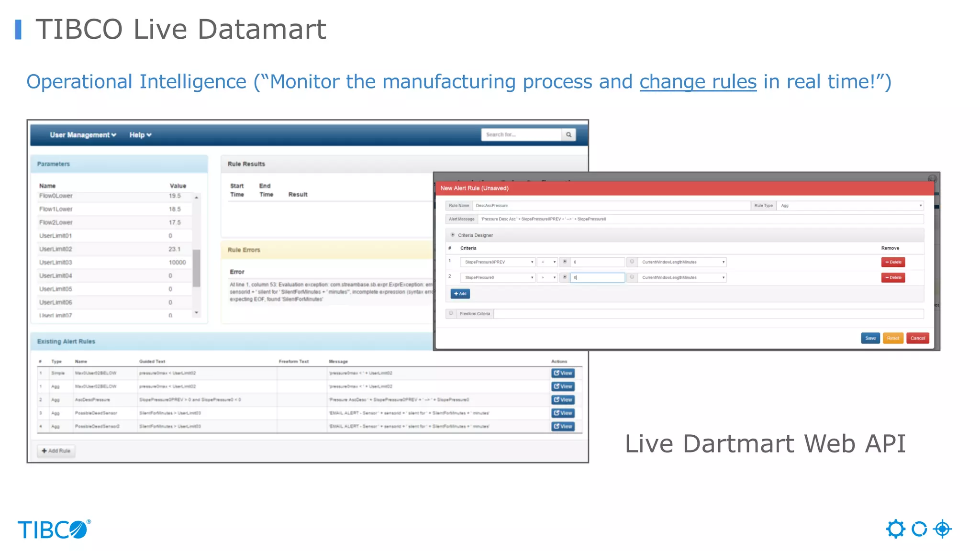Delete criteria row 2
The image size is (980, 551).
893,277
